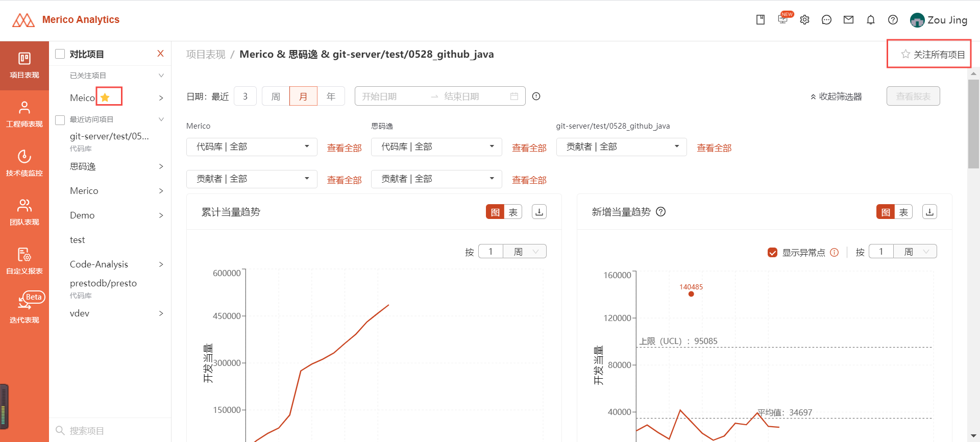Open 思码逸 代码库 | 全部 dropdown

pos(436,147)
